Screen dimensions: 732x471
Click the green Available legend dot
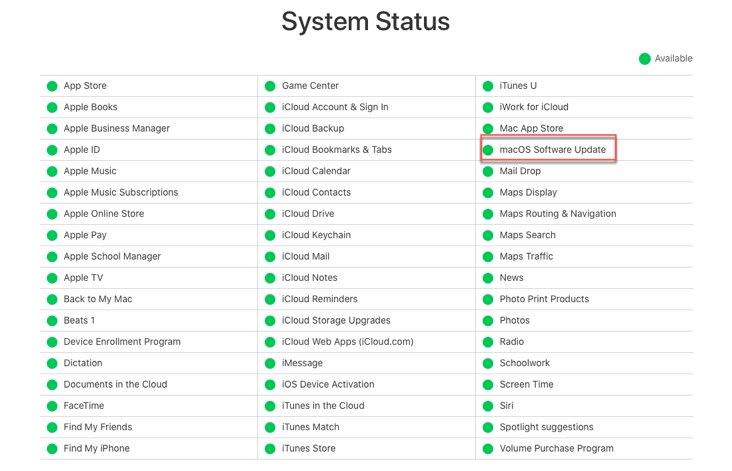[x=645, y=59]
